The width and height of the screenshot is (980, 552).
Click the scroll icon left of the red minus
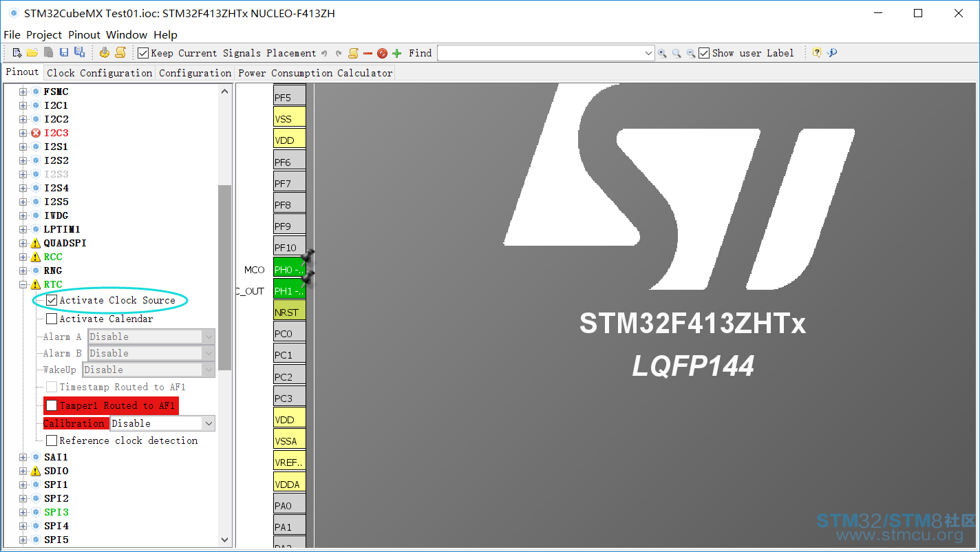tap(354, 53)
